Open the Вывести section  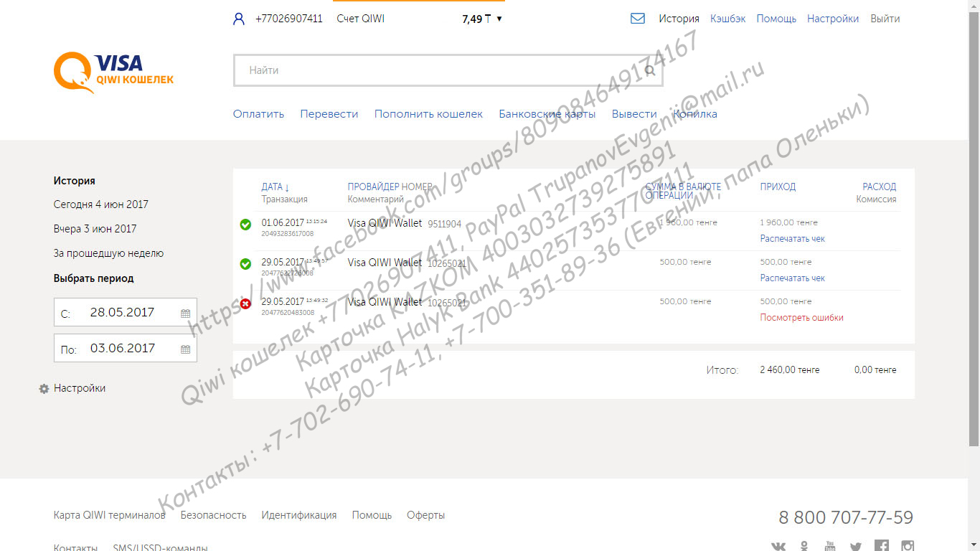click(634, 114)
